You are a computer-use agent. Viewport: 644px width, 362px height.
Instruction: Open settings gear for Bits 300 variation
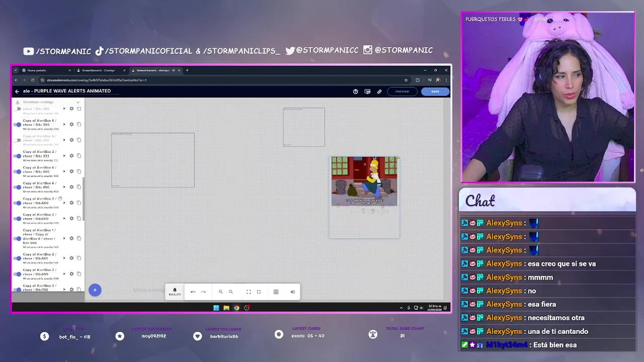click(x=71, y=124)
